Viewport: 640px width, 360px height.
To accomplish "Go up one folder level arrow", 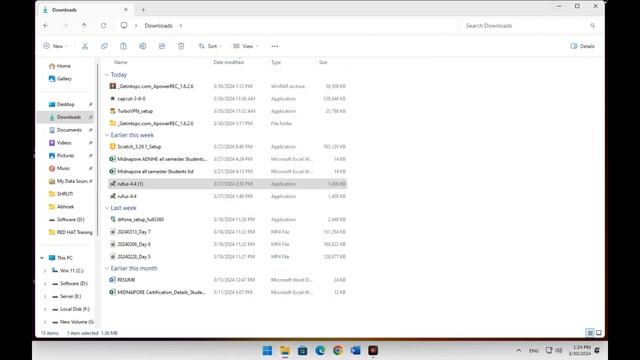I will coord(84,25).
